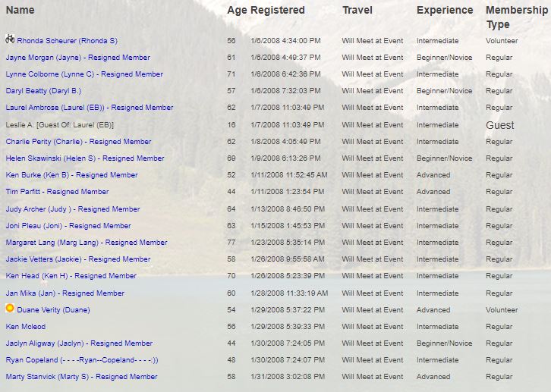The width and height of the screenshot is (551, 392).
Task: Open Daryl Beatty (Daryl B.) profile link
Action: pos(43,91)
